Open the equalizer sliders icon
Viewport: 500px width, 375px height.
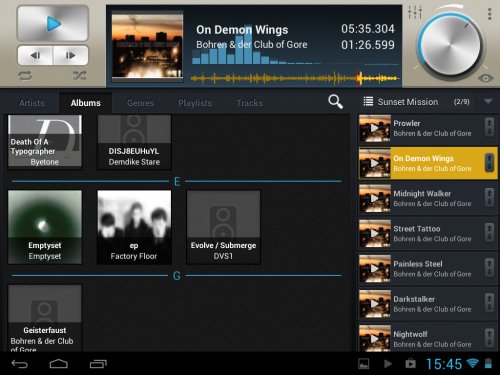click(415, 13)
